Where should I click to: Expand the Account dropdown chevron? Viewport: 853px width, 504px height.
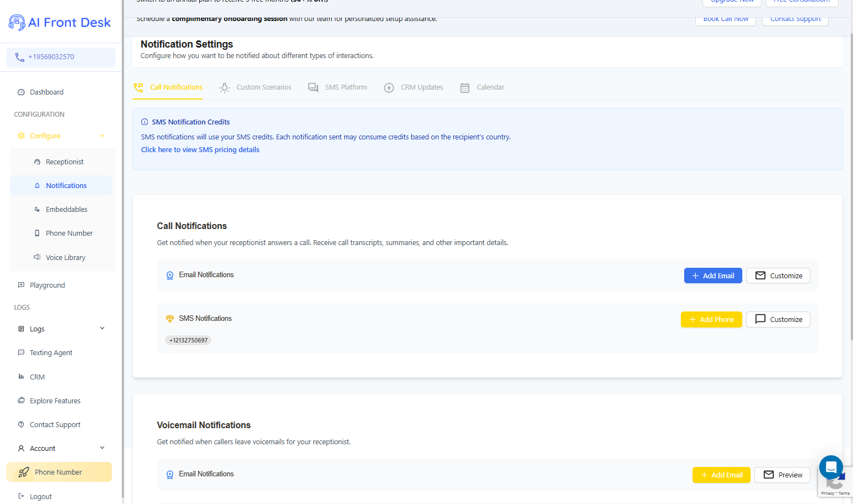tap(102, 448)
